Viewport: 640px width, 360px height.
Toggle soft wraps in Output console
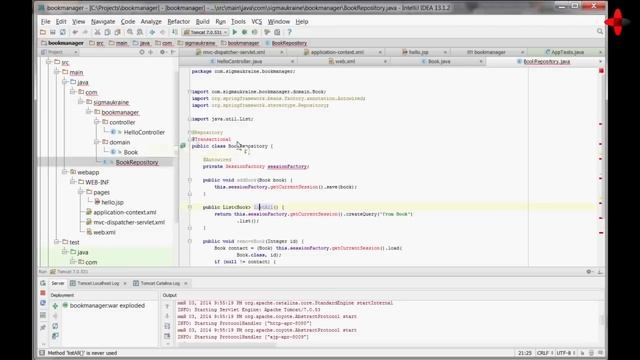tap(167, 326)
